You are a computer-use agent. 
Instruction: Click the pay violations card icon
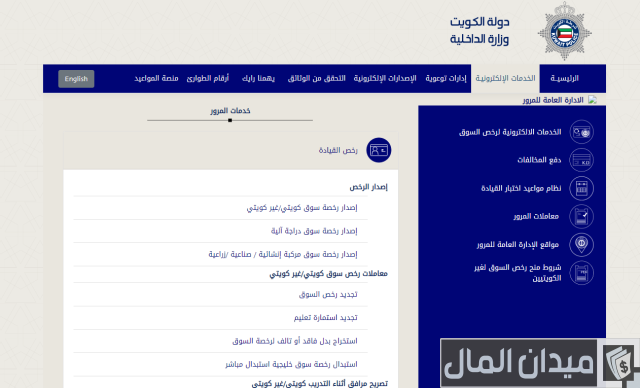point(582,160)
